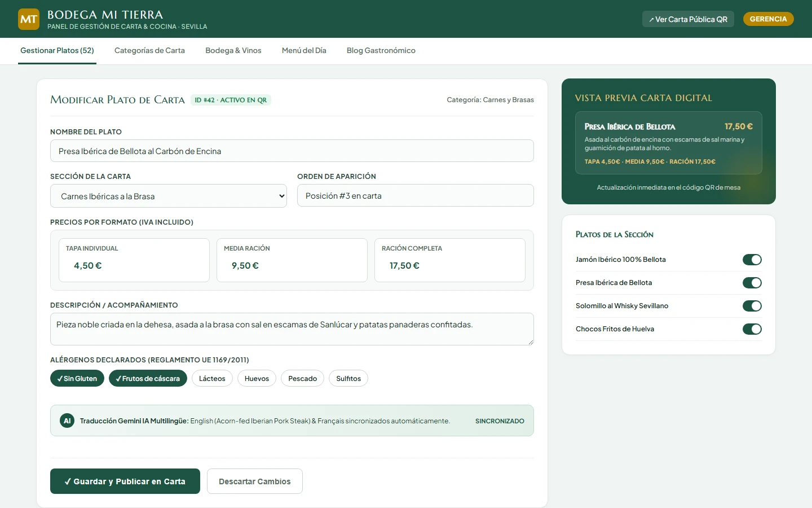Click the AI translation badge icon
Screen dimensions: 812x508
click(x=67, y=421)
